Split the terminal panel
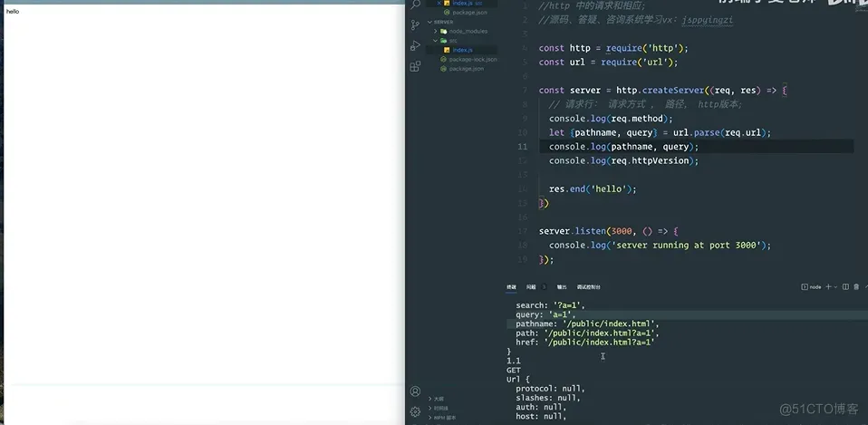868x425 pixels. (845, 286)
